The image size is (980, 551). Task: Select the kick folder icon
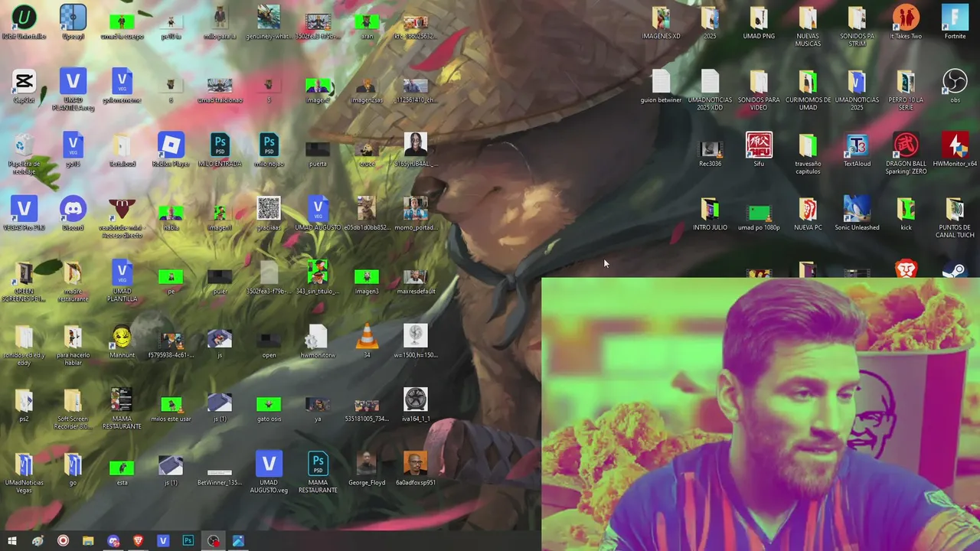(906, 214)
